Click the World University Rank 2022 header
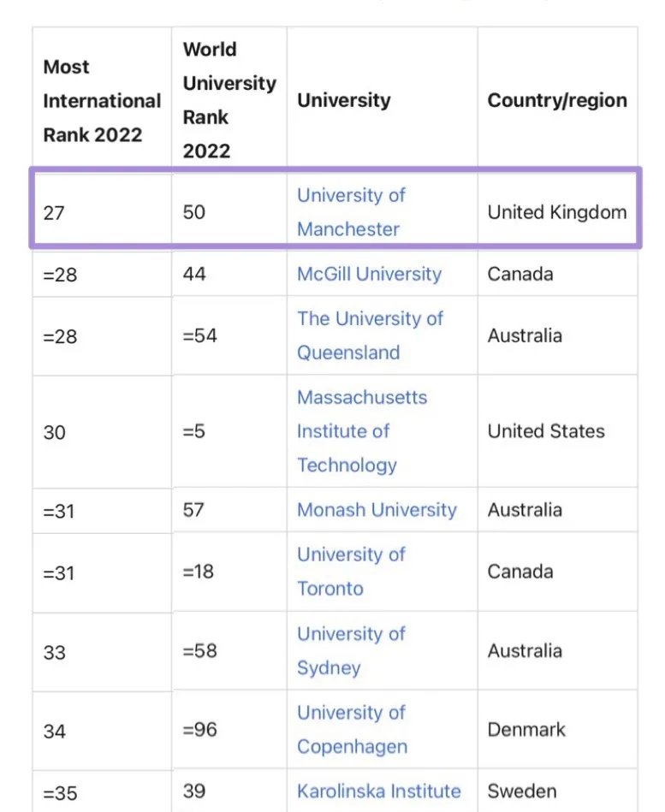This screenshot has width=665, height=812. click(229, 100)
